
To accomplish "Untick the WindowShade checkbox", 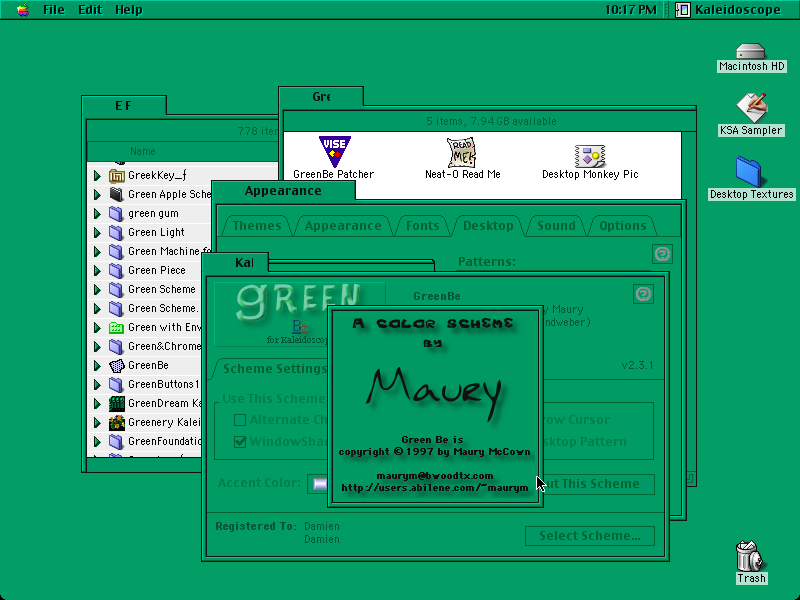I will 240,442.
